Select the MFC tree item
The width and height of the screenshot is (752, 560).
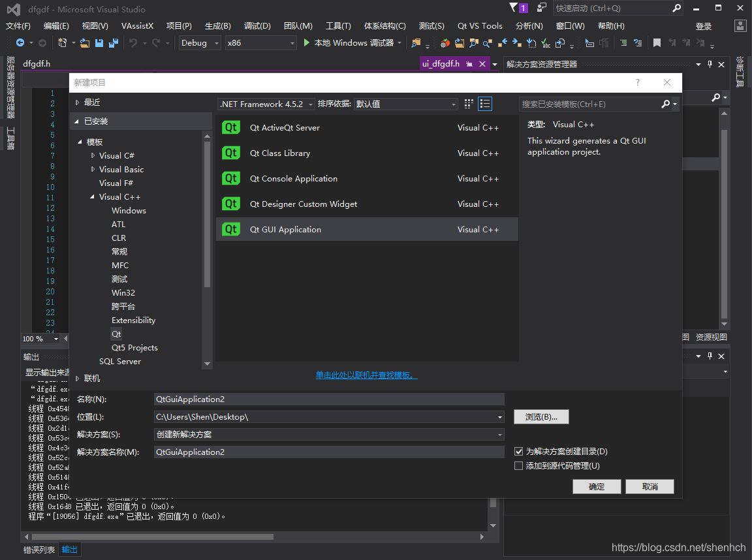pyautogui.click(x=120, y=265)
